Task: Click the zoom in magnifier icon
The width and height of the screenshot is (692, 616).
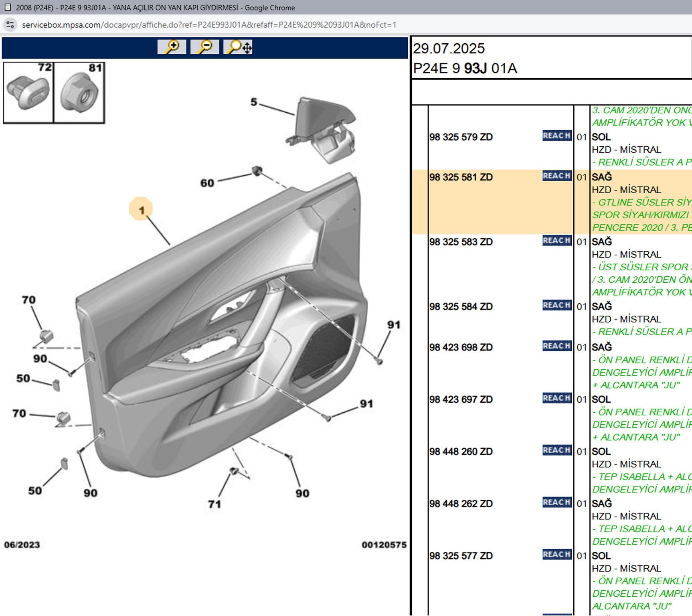Action: (x=172, y=47)
